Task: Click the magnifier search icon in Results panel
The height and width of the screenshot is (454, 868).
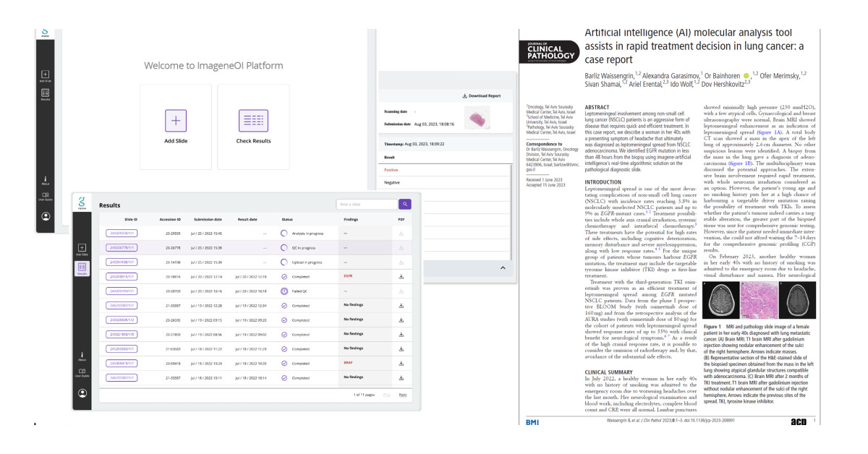Action: pos(405,203)
